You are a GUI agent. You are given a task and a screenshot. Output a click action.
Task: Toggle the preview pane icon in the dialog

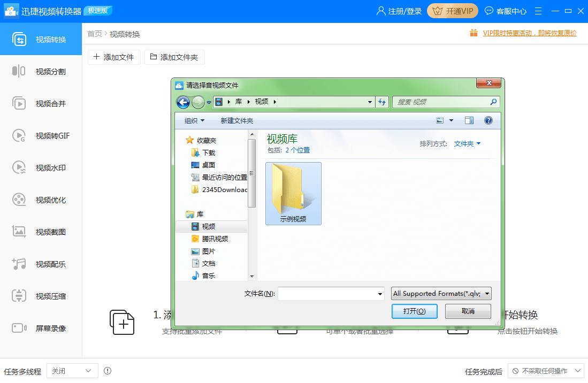(469, 120)
